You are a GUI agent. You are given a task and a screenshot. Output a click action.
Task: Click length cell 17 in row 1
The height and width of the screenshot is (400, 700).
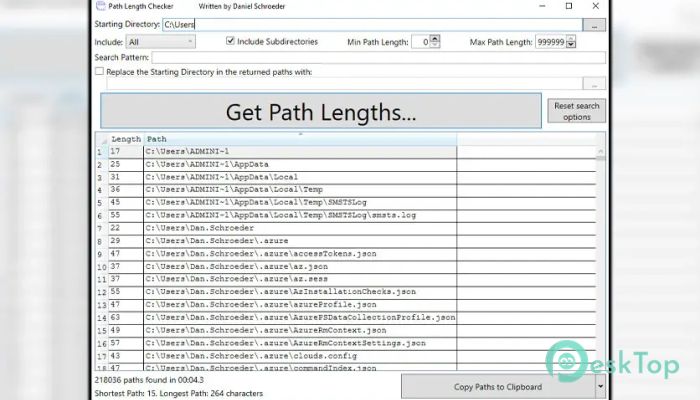(x=126, y=152)
